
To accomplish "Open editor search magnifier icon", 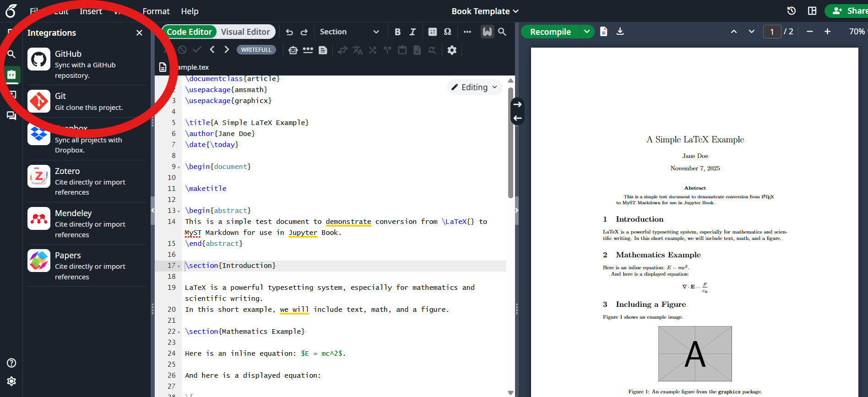I will (x=502, y=32).
